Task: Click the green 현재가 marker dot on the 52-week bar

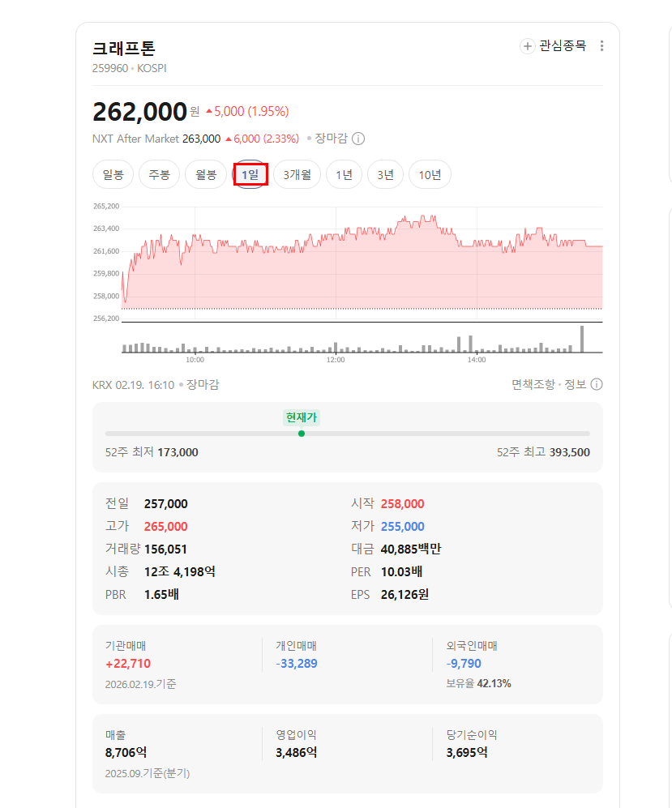Action: pyautogui.click(x=302, y=434)
